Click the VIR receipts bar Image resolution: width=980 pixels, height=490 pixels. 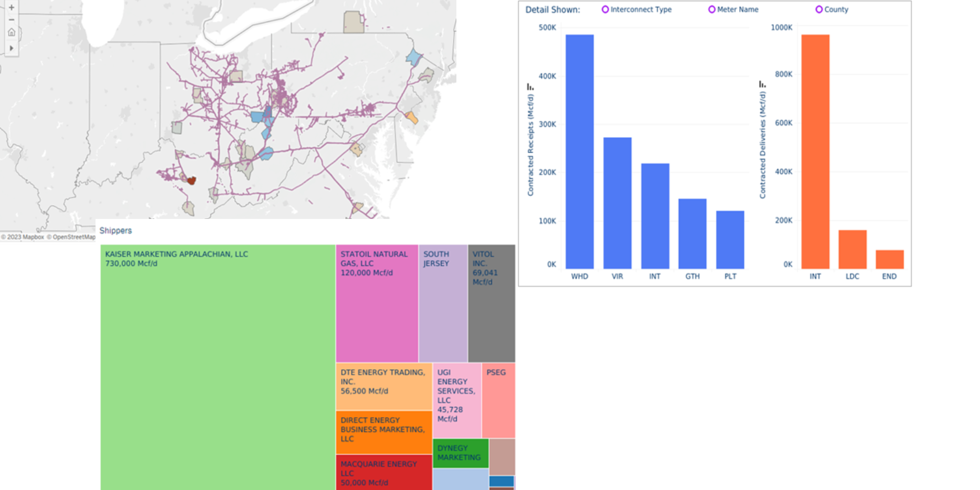point(617,203)
